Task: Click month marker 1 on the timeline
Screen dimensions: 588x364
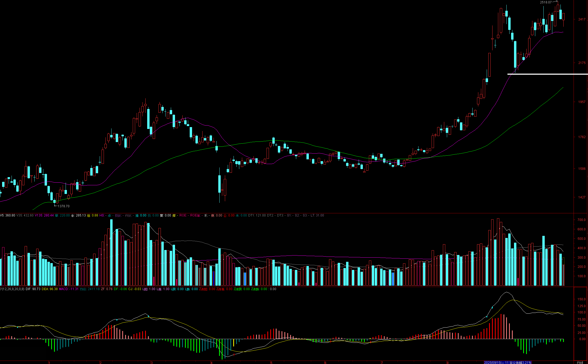Action: [x=49, y=363]
